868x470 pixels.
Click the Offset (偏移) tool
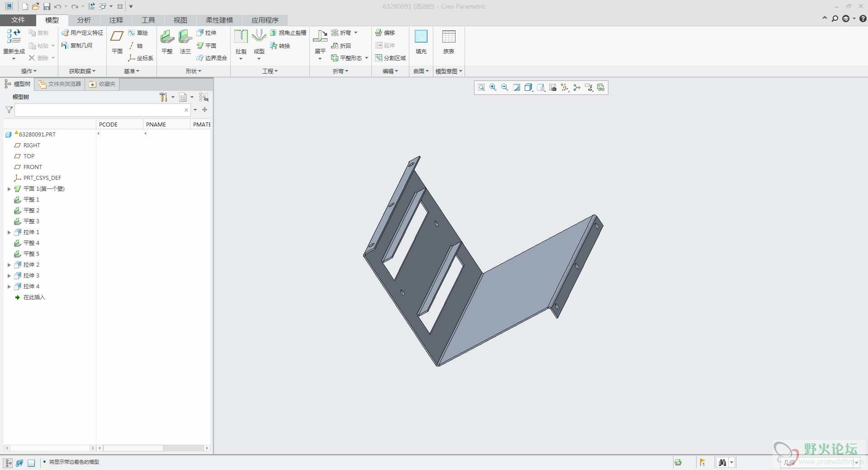[385, 33]
